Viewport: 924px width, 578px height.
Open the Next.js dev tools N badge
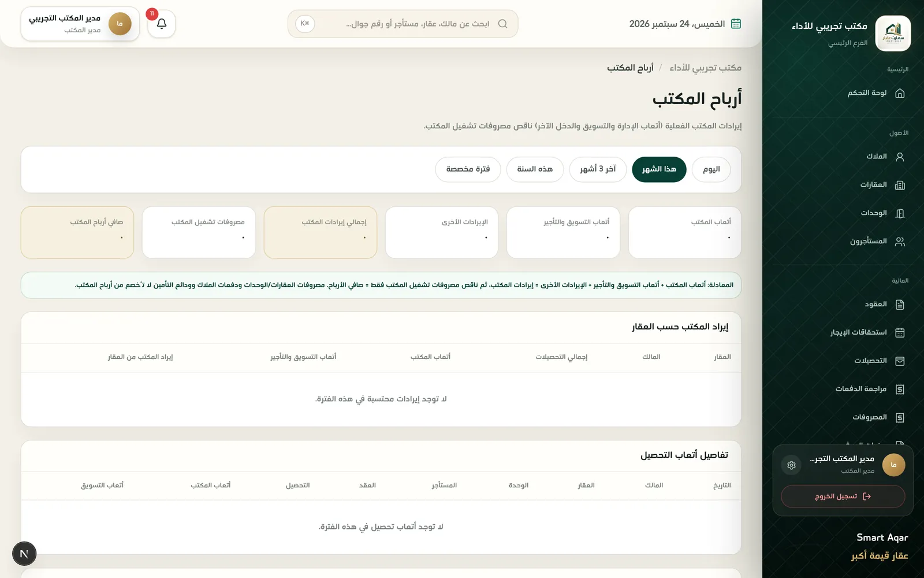[x=24, y=554]
